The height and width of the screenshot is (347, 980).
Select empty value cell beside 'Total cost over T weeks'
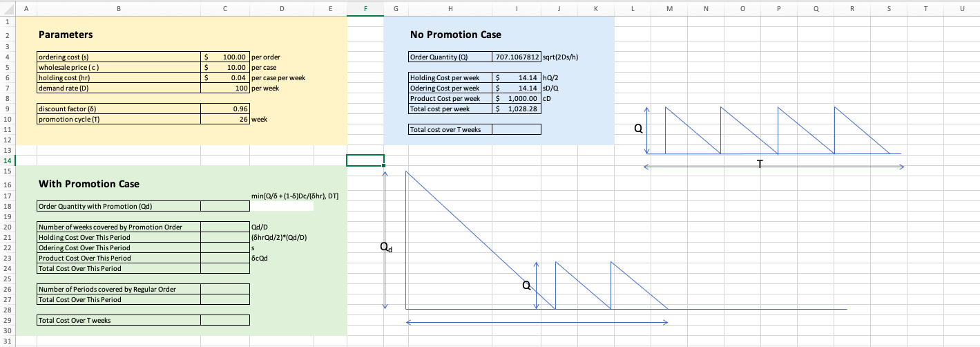click(517, 129)
